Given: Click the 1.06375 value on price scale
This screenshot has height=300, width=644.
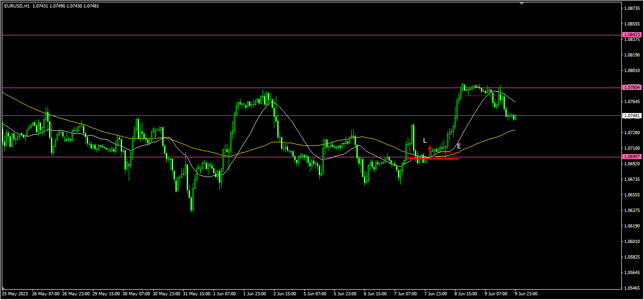Looking at the screenshot, I should coord(631,211).
